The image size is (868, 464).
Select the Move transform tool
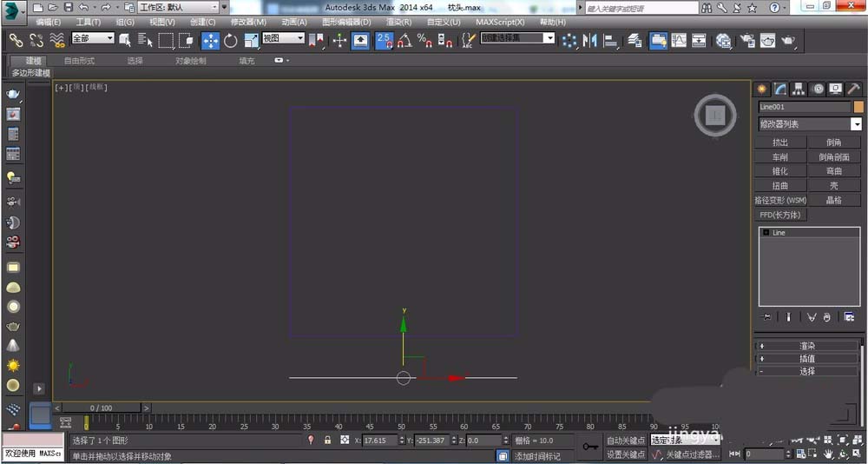(211, 40)
